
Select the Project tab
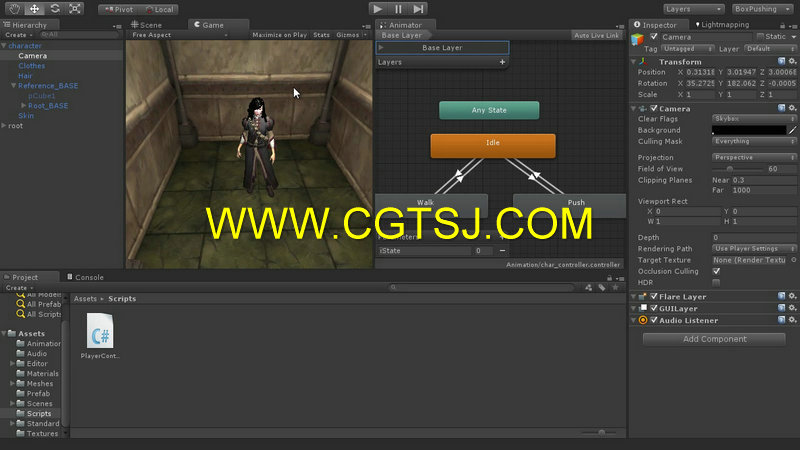pos(21,277)
